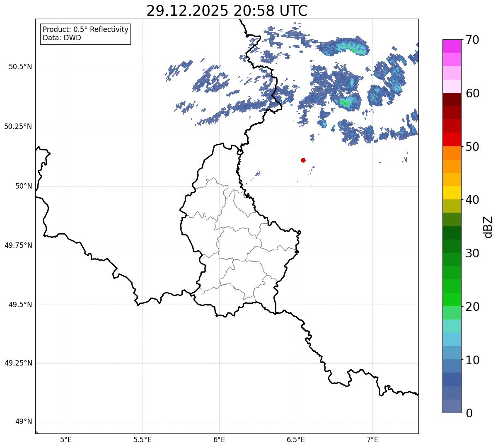Click the 'Data: DWD' legend line
The image size is (498, 448).
[62, 38]
